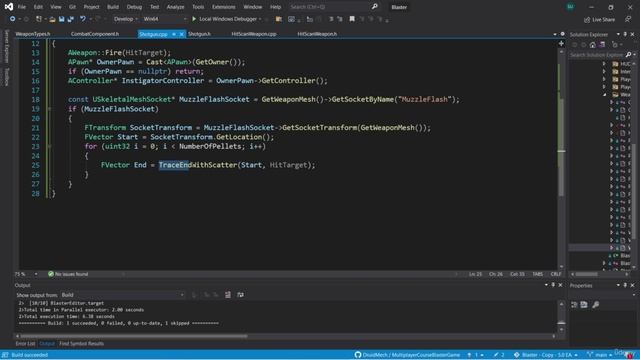Open the editor tabs overflow dropdown
Screen dimensions: 640x360
click(x=555, y=34)
